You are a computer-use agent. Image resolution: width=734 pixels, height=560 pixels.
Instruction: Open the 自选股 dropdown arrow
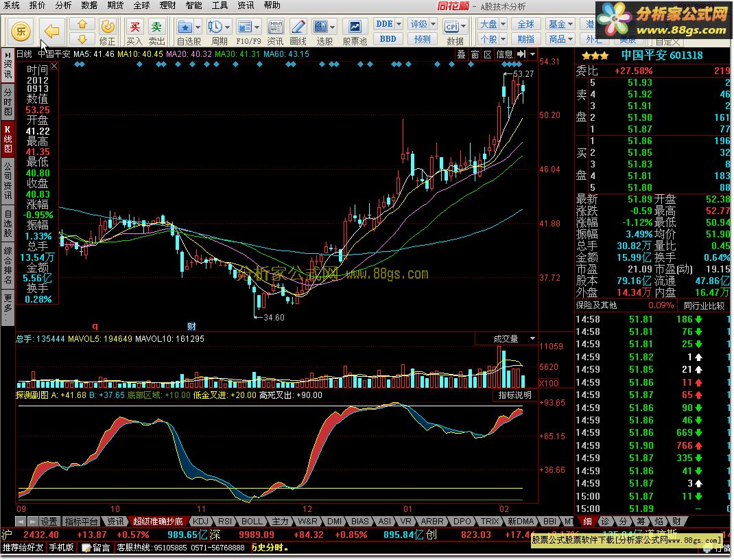(x=198, y=27)
